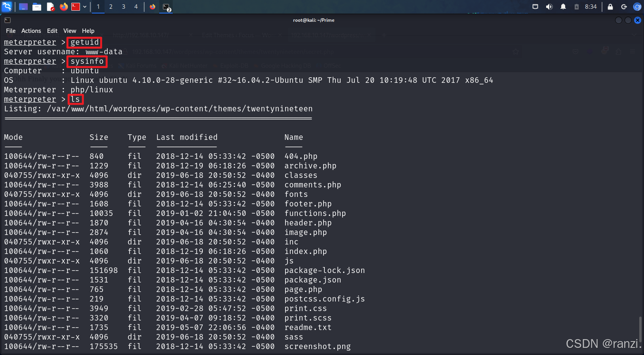
Task: Click the www-data username text
Action: pos(104,52)
